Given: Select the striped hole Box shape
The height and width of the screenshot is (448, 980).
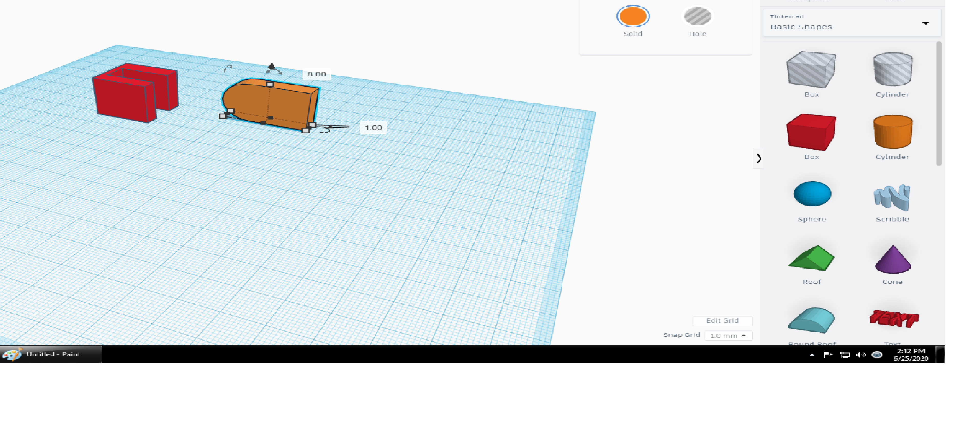Looking at the screenshot, I should [811, 70].
